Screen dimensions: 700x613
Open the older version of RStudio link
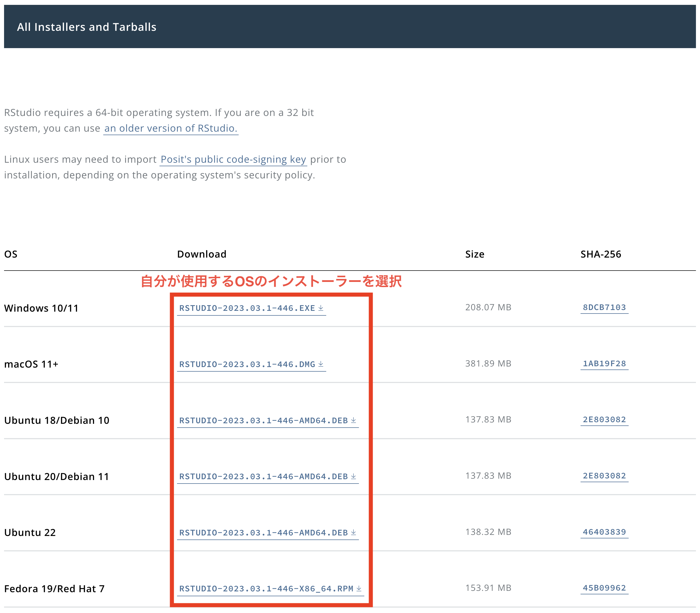[171, 128]
